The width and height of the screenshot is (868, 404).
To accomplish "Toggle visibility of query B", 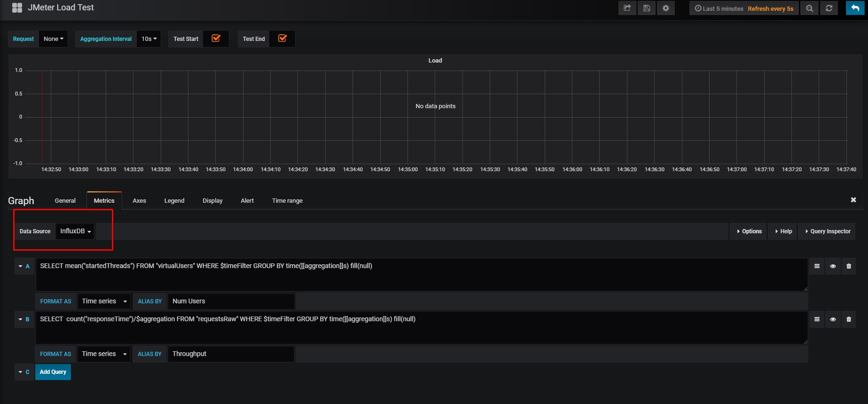I will pos(833,319).
